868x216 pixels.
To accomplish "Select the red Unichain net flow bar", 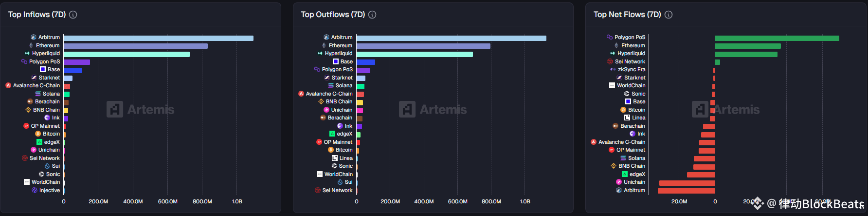I will pyautogui.click(x=687, y=183).
